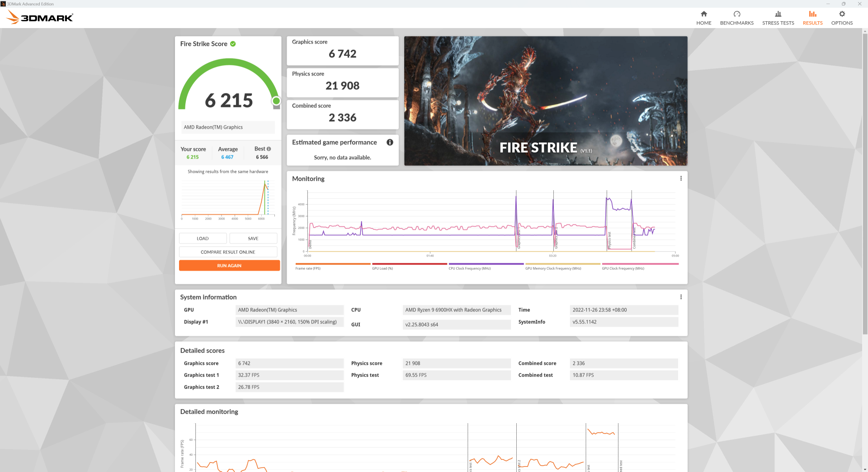Click the scrollbar up arrow
The image size is (868, 472).
coord(865,31)
